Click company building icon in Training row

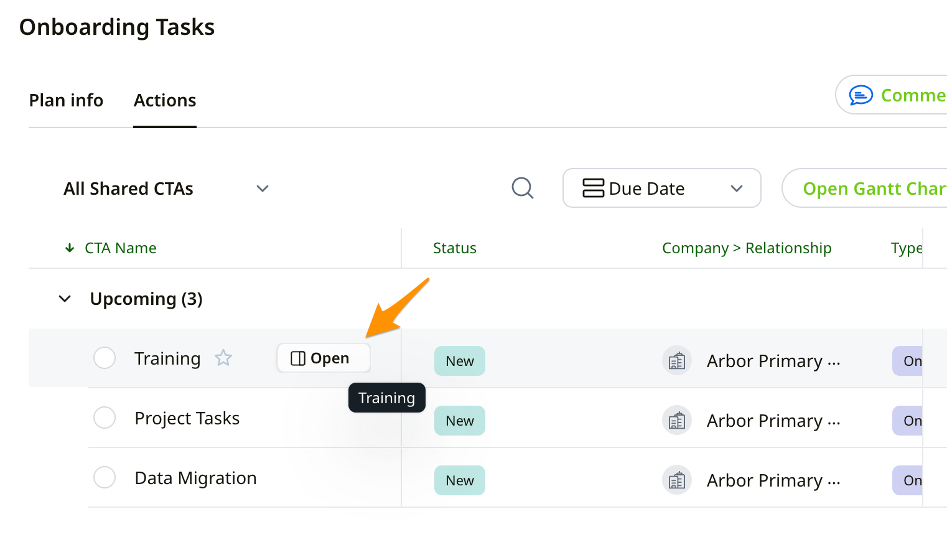(676, 361)
